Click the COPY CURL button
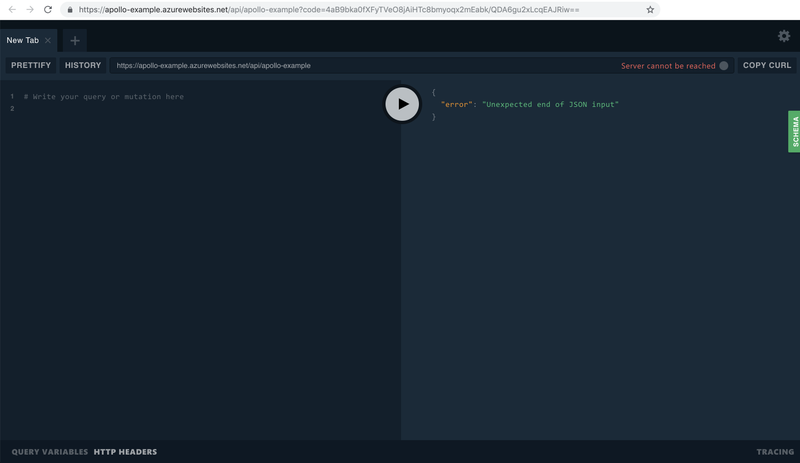The image size is (800, 463). [767, 65]
